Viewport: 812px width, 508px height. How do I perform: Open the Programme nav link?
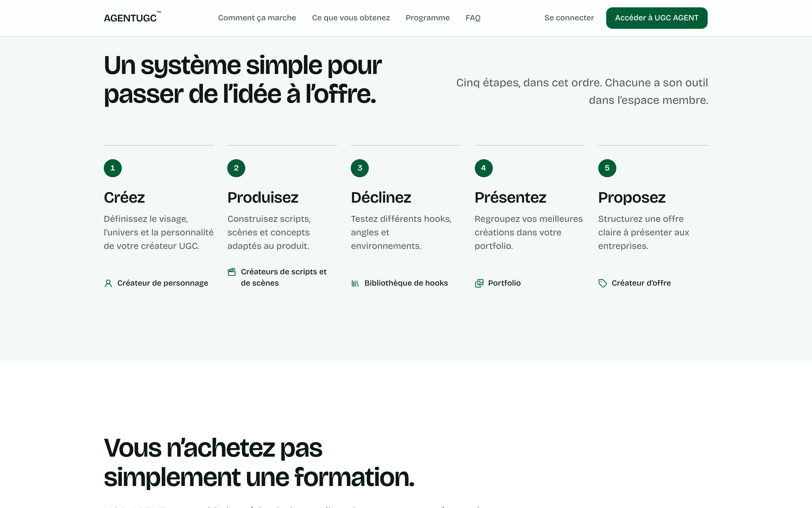427,18
